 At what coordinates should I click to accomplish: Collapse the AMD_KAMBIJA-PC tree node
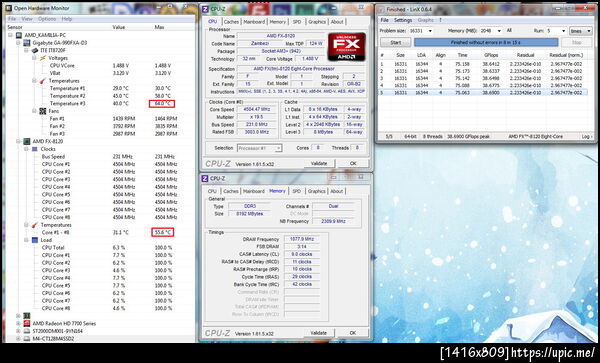pos(10,35)
